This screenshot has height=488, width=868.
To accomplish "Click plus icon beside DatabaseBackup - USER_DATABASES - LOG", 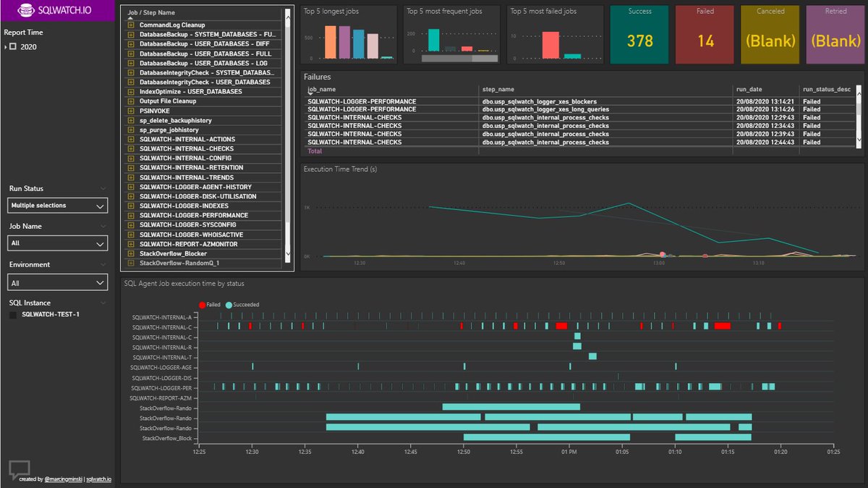I will (x=131, y=63).
